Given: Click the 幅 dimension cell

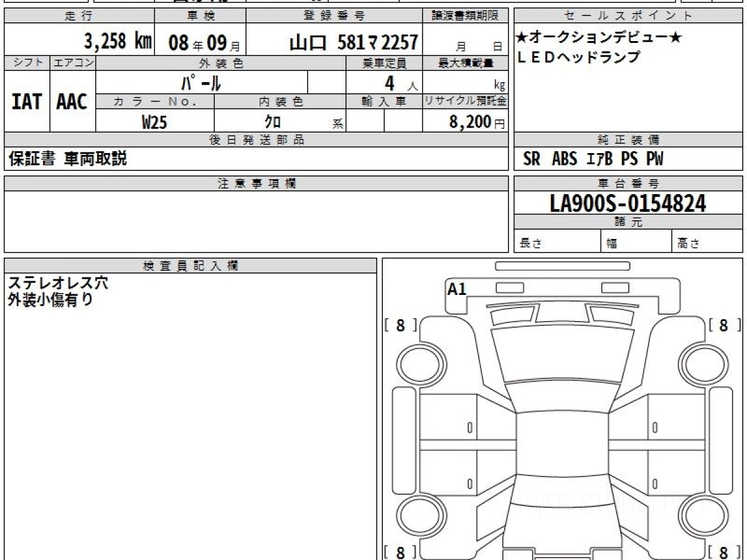Looking at the screenshot, I should 636,241.
